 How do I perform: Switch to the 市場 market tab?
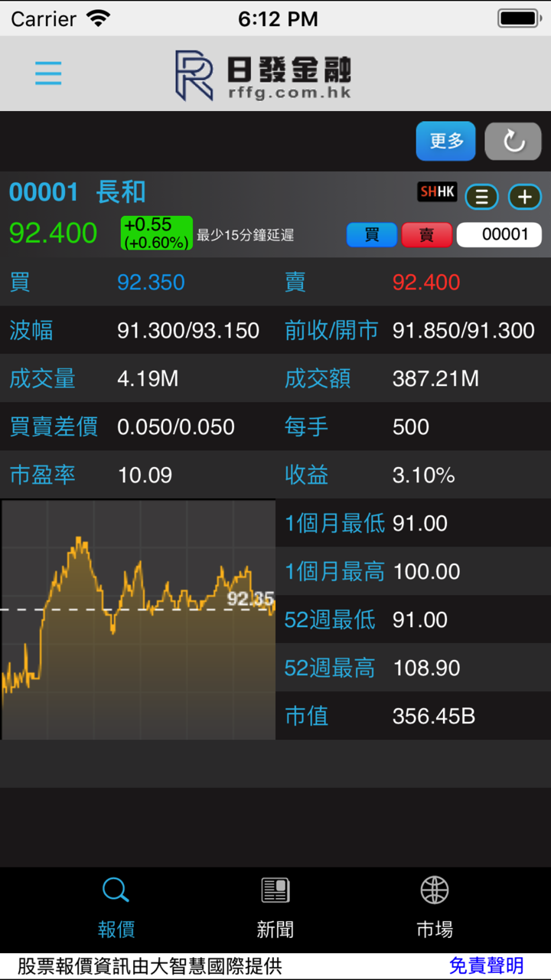(x=435, y=907)
